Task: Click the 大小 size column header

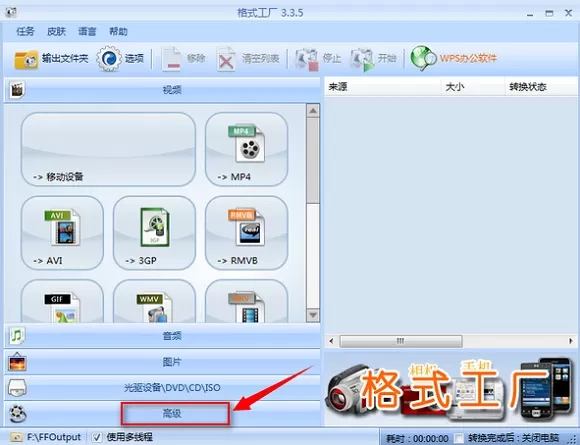Action: coord(473,87)
